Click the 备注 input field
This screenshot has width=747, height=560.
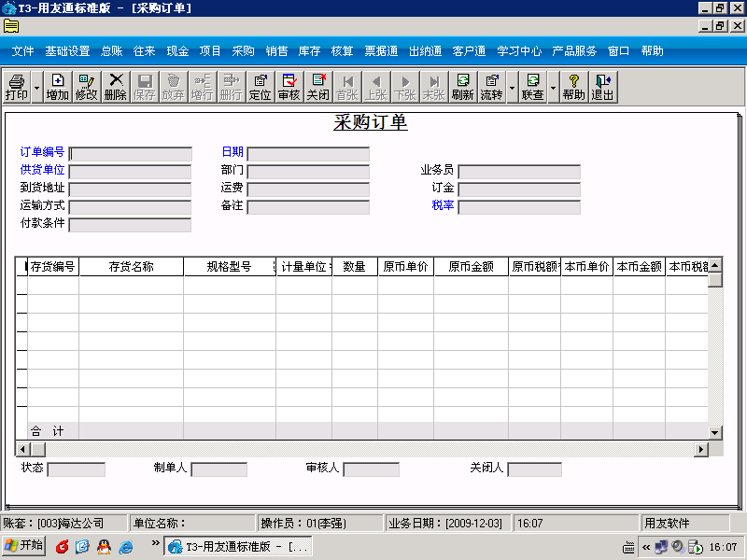(308, 207)
